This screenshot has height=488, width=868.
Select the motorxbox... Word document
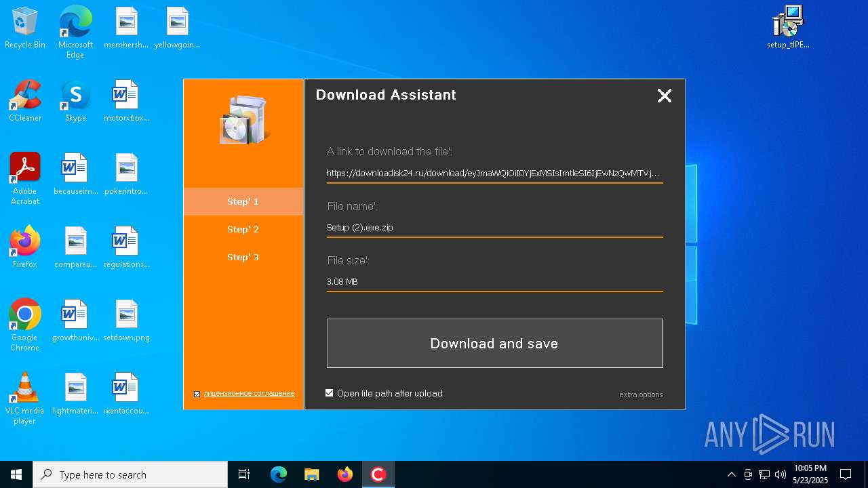click(126, 101)
